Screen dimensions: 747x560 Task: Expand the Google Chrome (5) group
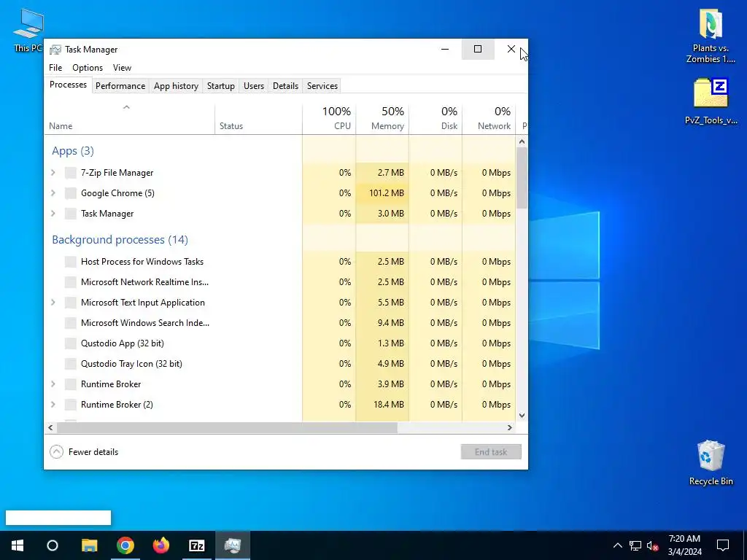tap(53, 193)
